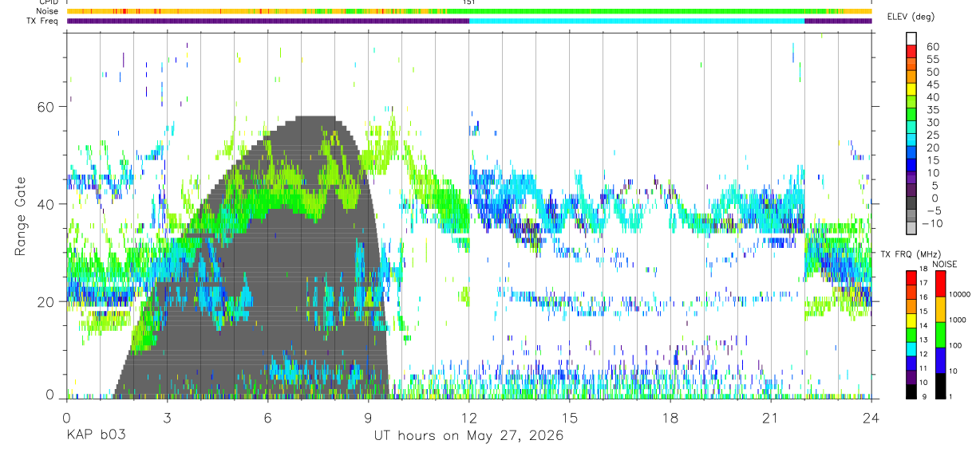Select the 'NOISE' legend title
980x452 pixels.
(x=945, y=264)
